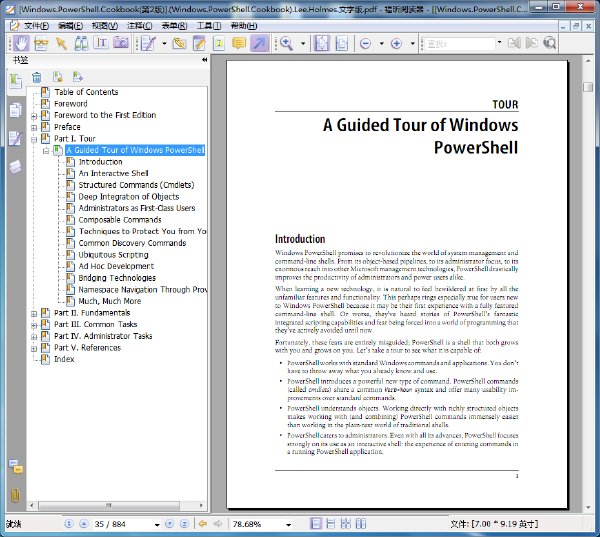
Task: Select the yellow comment note tool
Action: point(239,43)
